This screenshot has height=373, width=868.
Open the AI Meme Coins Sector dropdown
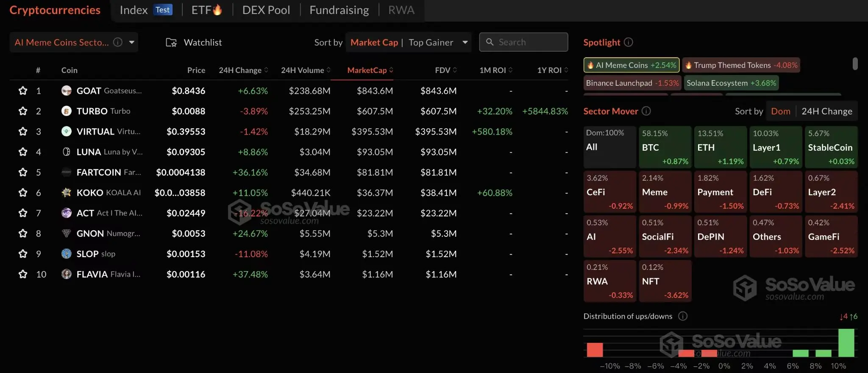(132, 42)
